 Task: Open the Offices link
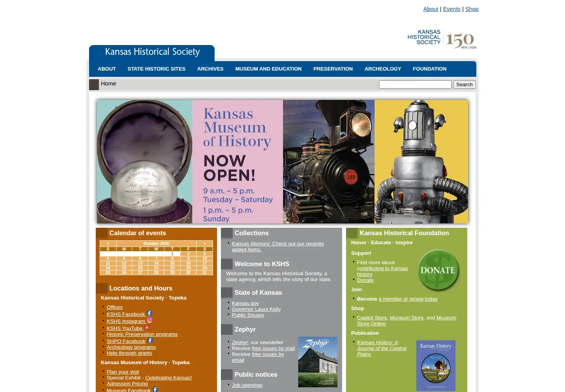pyautogui.click(x=115, y=307)
